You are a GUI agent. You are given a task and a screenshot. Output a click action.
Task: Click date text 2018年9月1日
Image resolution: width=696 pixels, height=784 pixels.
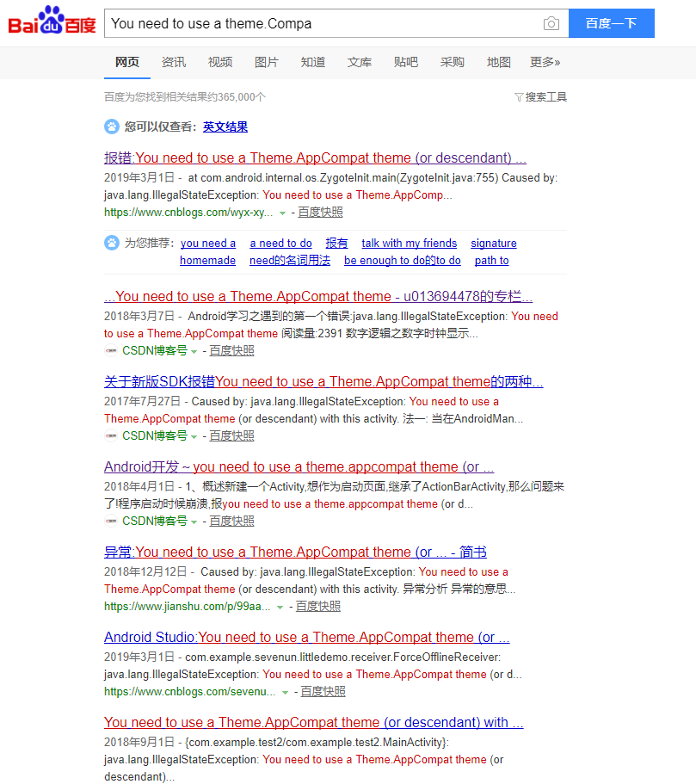[x=139, y=742]
